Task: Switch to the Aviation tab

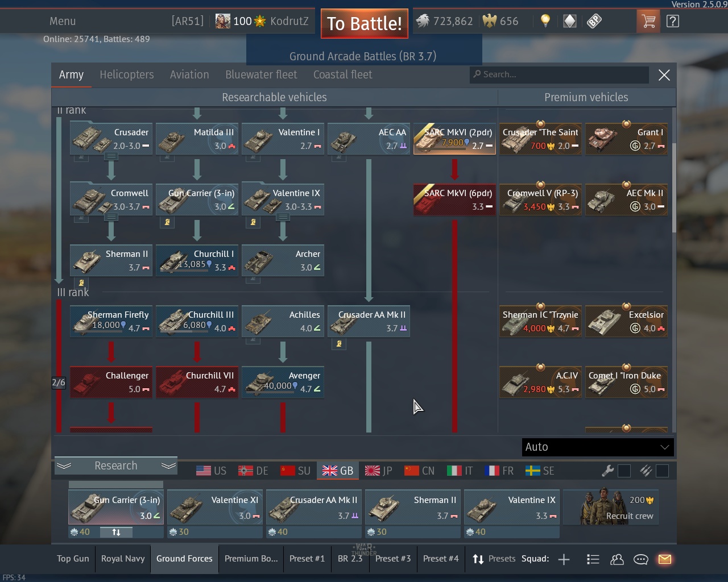Action: 189,74
